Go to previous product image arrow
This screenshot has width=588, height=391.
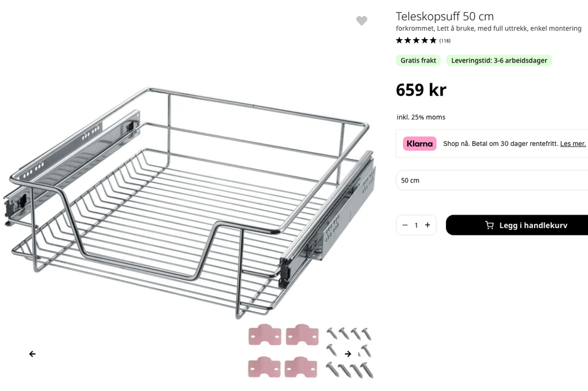click(x=32, y=354)
